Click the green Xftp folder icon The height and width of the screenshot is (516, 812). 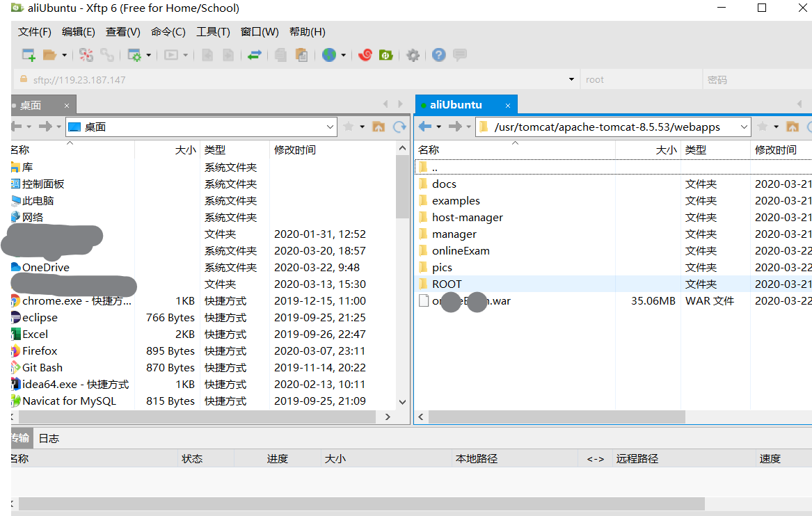point(385,55)
